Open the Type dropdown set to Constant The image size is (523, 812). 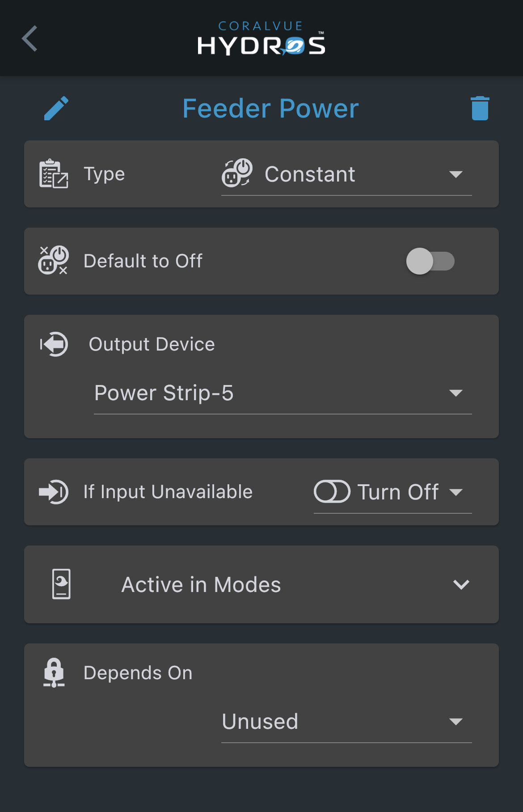click(346, 174)
